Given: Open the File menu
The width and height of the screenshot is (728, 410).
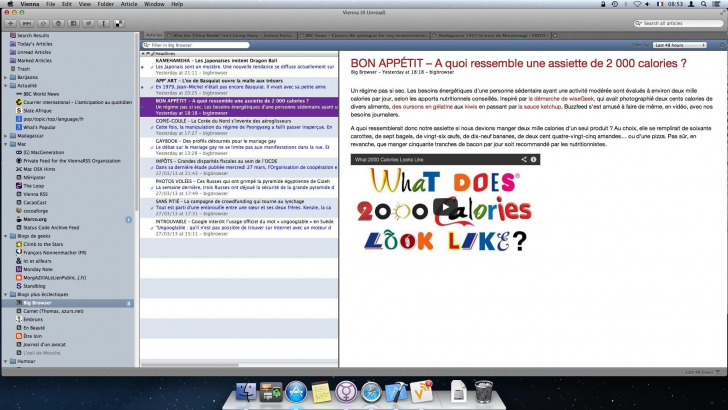Looking at the screenshot, I should point(51,4).
